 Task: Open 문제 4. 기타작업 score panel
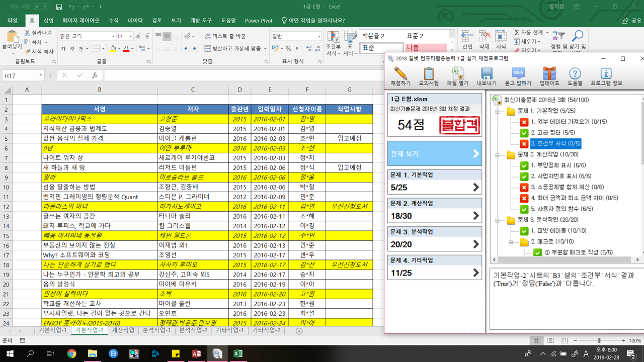pos(434,267)
